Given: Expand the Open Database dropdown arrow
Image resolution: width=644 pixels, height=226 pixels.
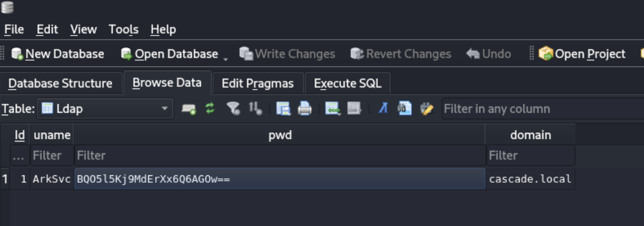Looking at the screenshot, I should [226, 59].
